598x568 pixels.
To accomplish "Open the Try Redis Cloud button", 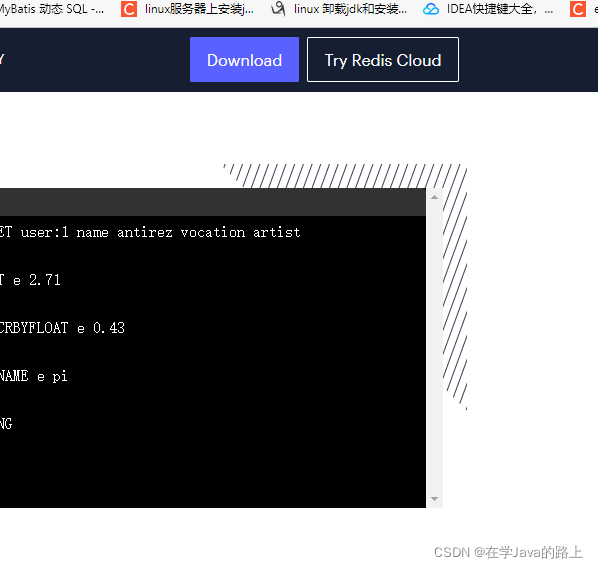I will point(383,60).
